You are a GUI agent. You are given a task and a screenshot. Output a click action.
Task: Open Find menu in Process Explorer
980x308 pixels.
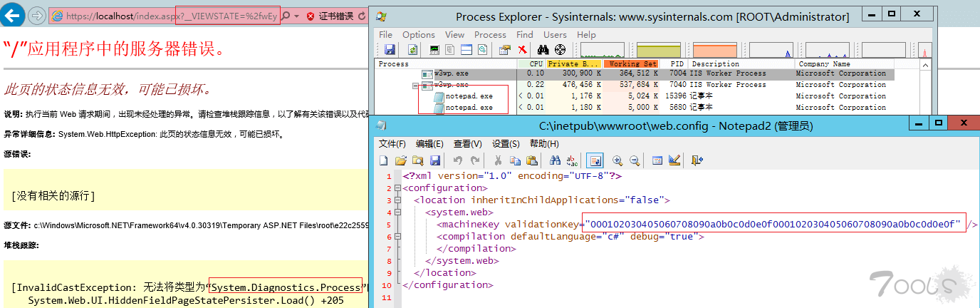click(524, 34)
